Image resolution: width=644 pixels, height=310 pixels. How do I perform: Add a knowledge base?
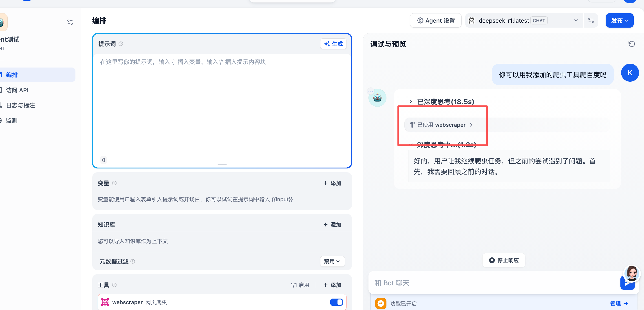[x=332, y=225]
